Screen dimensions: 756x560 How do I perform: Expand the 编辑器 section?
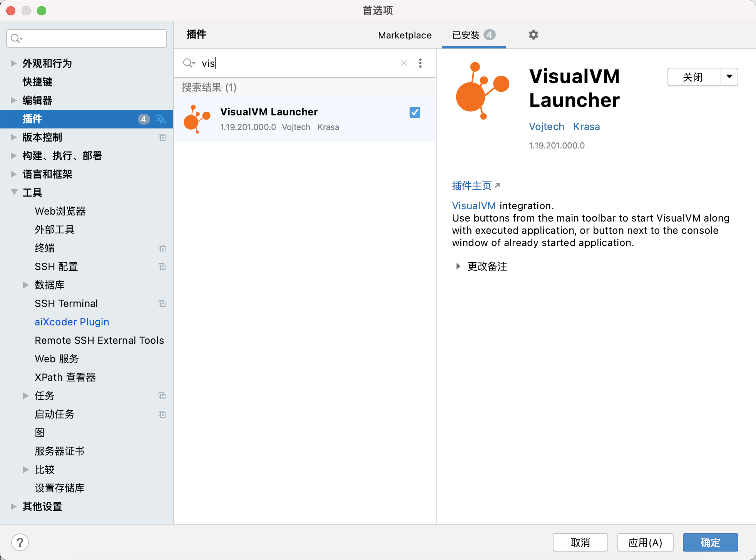pos(14,100)
